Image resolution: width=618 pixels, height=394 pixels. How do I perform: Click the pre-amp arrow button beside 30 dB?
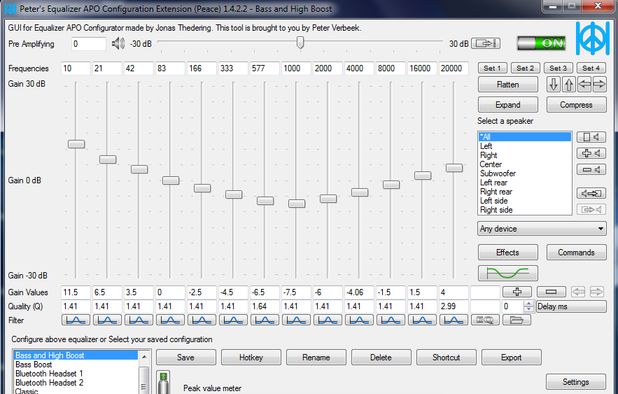(x=486, y=43)
